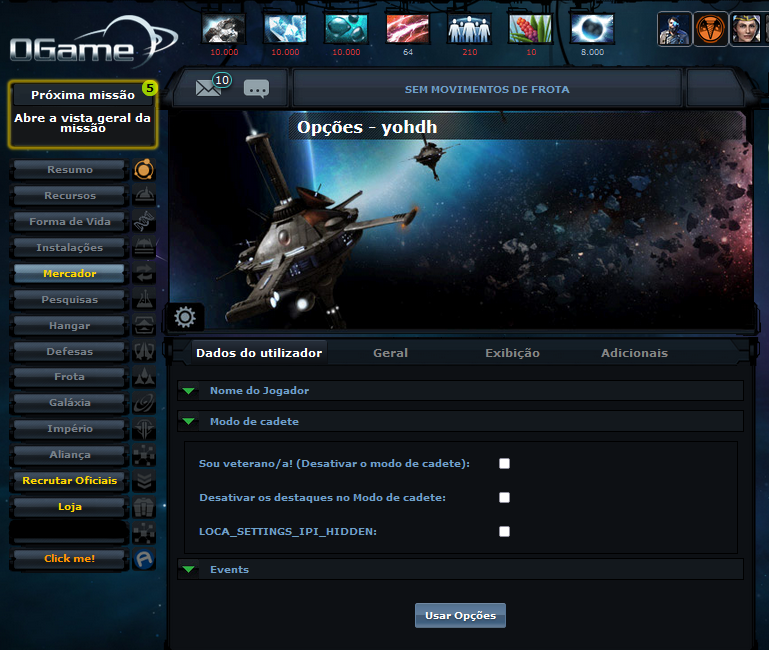
Task: Switch to the 'Geral' tab
Action: (390, 353)
